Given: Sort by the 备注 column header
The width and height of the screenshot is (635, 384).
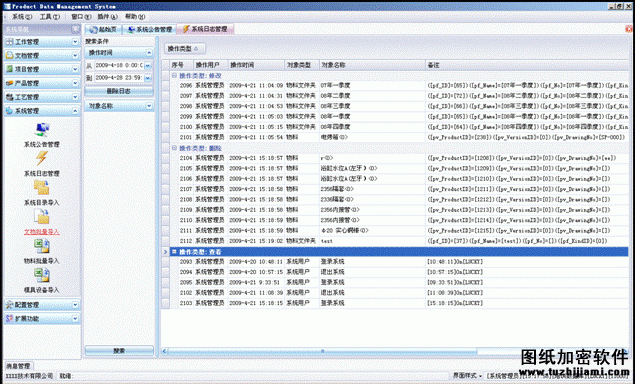Looking at the screenshot, I should point(526,65).
